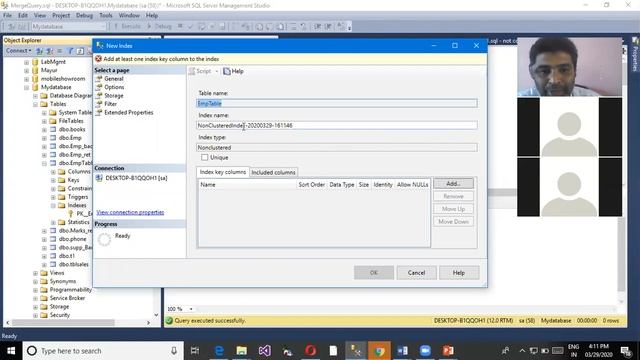Image resolution: width=640 pixels, height=360 pixels.
Task: Open the Storage page
Action: pyautogui.click(x=113, y=96)
